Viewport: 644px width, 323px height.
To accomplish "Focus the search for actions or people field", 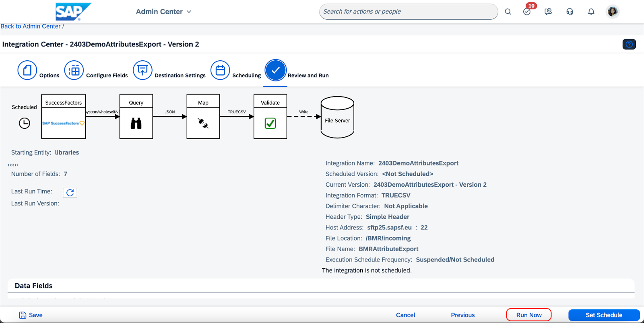I will click(408, 12).
